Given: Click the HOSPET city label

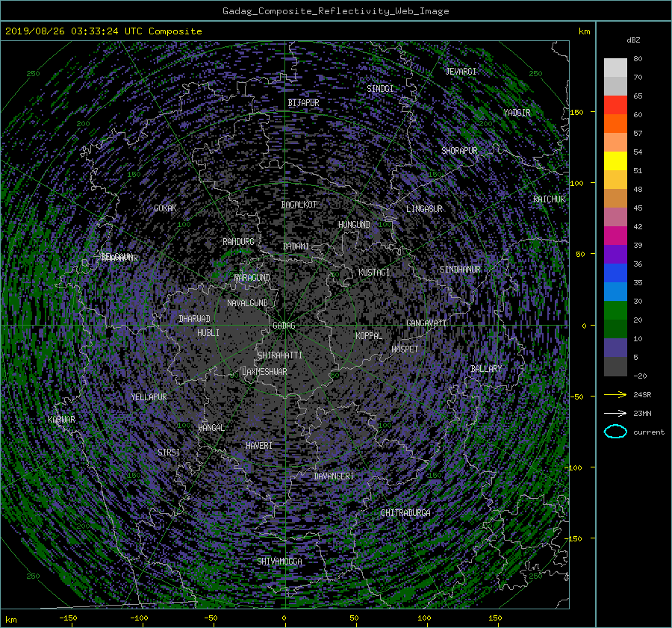Looking at the screenshot, I should pyautogui.click(x=405, y=349).
